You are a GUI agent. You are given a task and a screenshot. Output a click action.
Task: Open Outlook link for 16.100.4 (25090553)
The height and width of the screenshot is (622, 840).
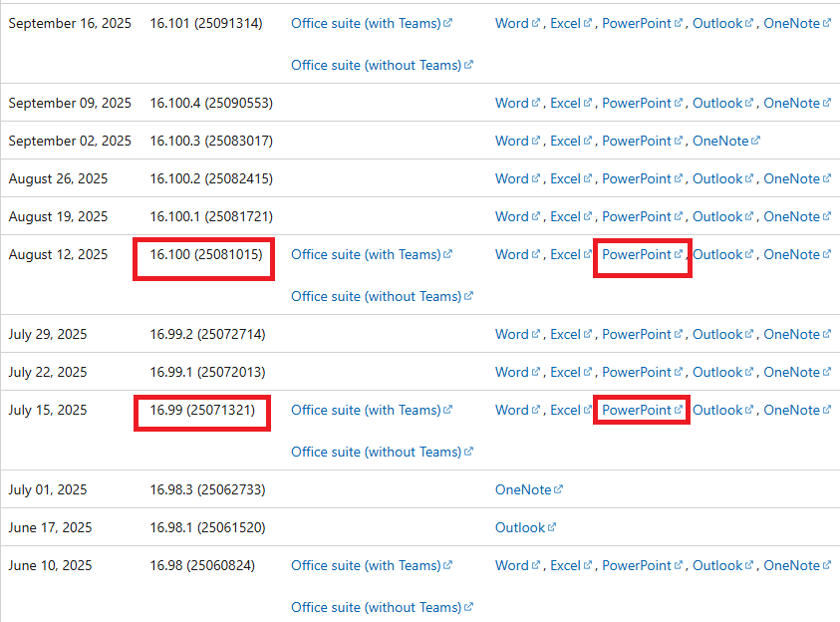(x=723, y=103)
